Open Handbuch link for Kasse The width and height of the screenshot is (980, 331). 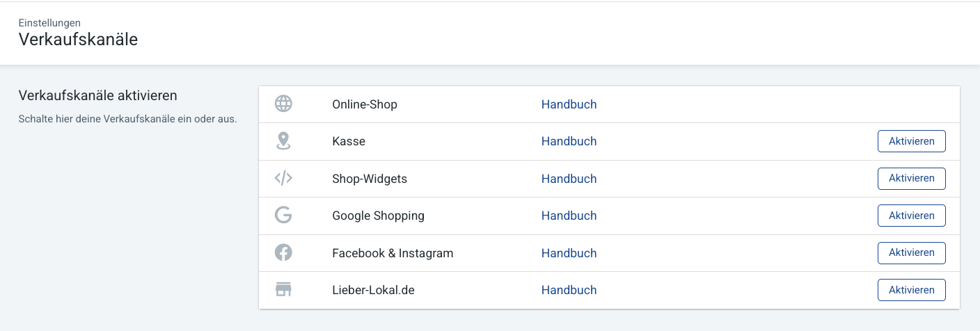569,141
